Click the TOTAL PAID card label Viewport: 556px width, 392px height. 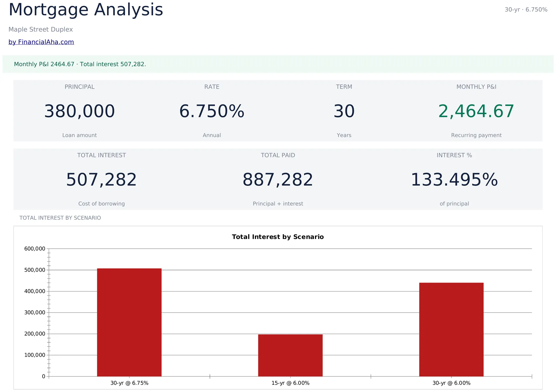click(278, 155)
